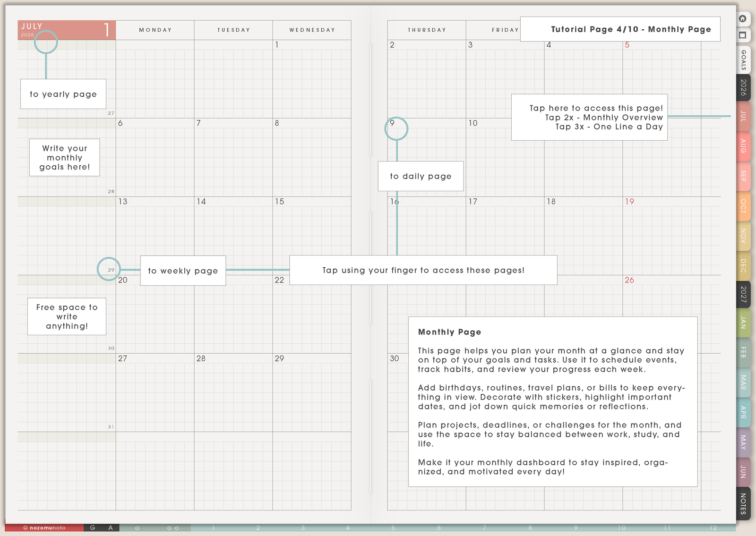Open the daily page for Friday 3
This screenshot has width=756, height=536.
tap(471, 45)
